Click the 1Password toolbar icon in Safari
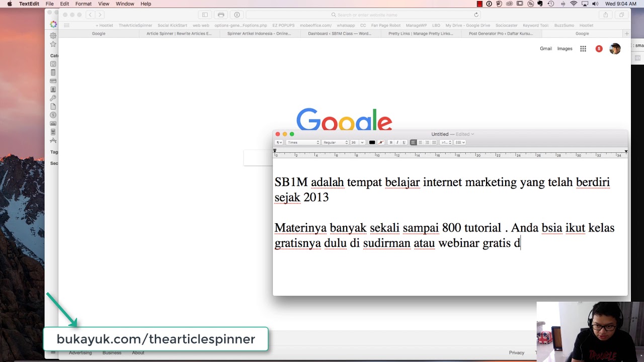 tap(237, 15)
